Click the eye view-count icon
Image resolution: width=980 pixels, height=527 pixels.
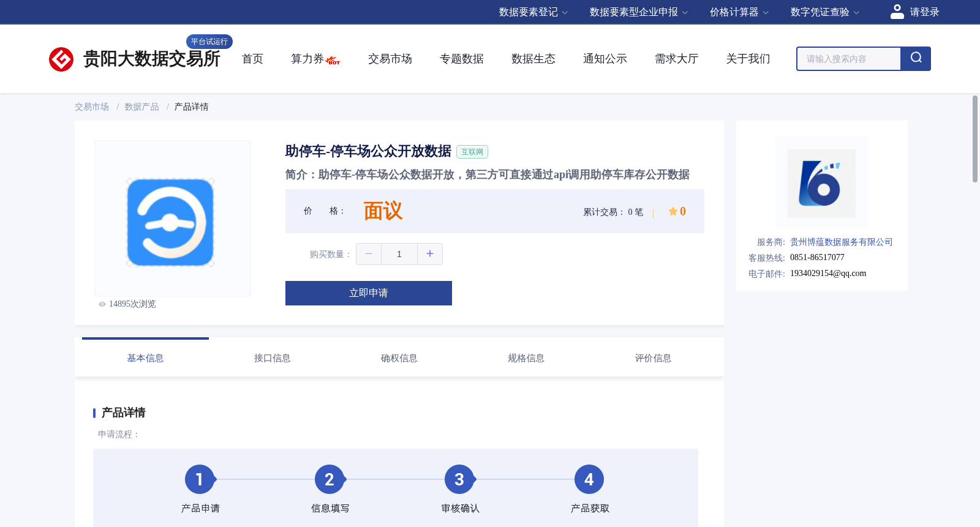102,304
